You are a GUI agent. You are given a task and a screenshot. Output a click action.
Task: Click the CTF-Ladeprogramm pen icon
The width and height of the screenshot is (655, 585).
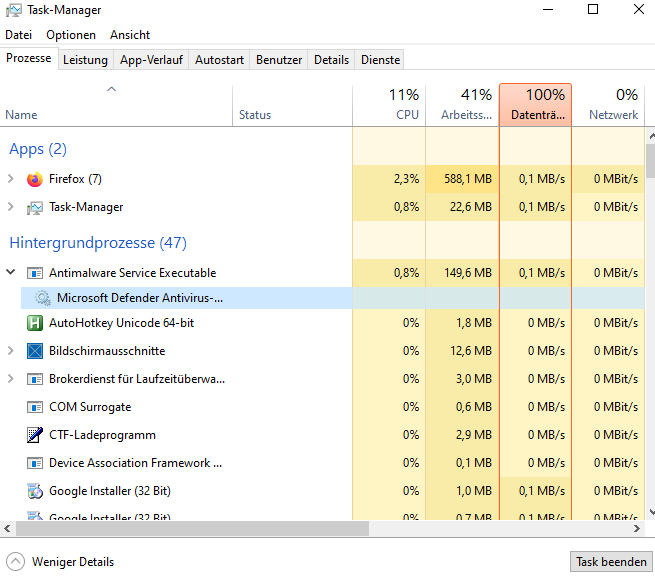35,435
